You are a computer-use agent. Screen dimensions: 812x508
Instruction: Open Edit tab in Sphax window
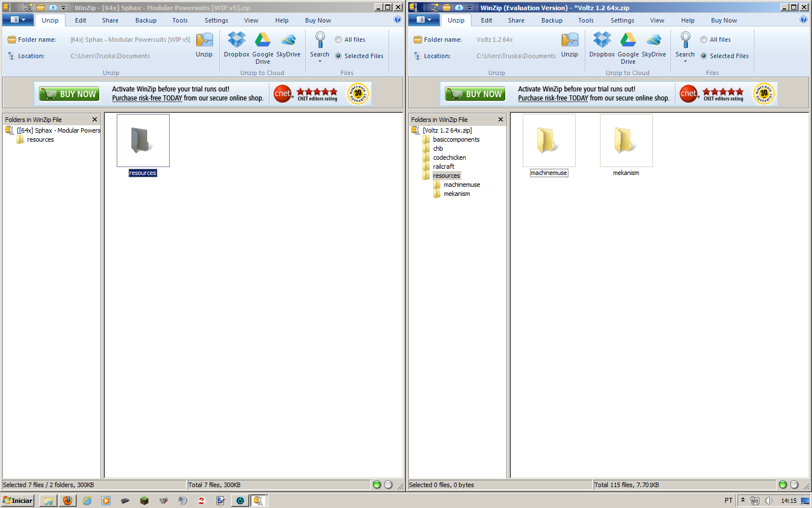pos(81,20)
